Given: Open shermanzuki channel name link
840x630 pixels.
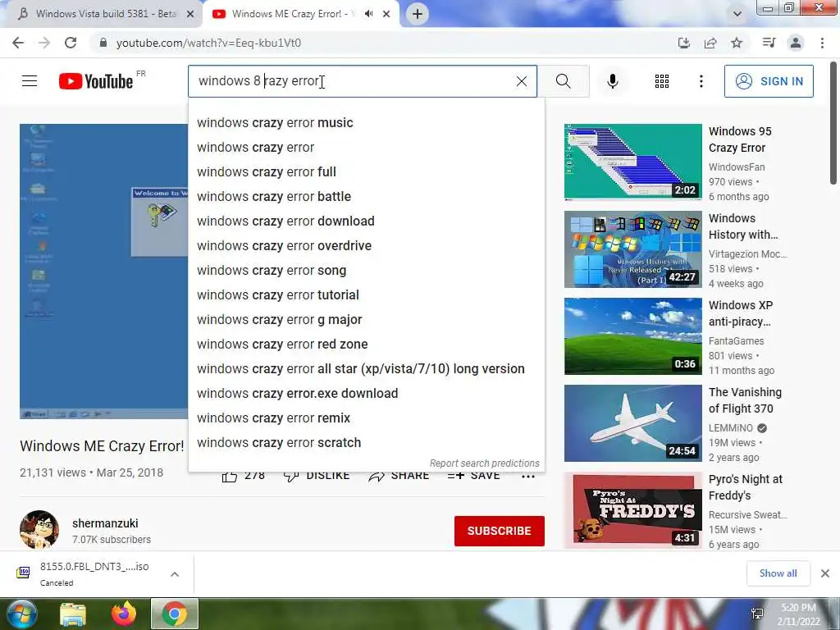Looking at the screenshot, I should coord(105,523).
